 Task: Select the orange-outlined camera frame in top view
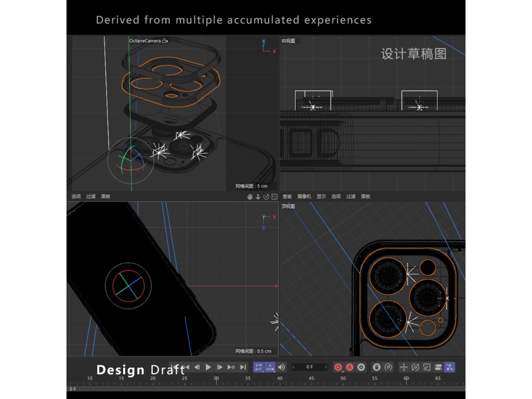point(408,298)
